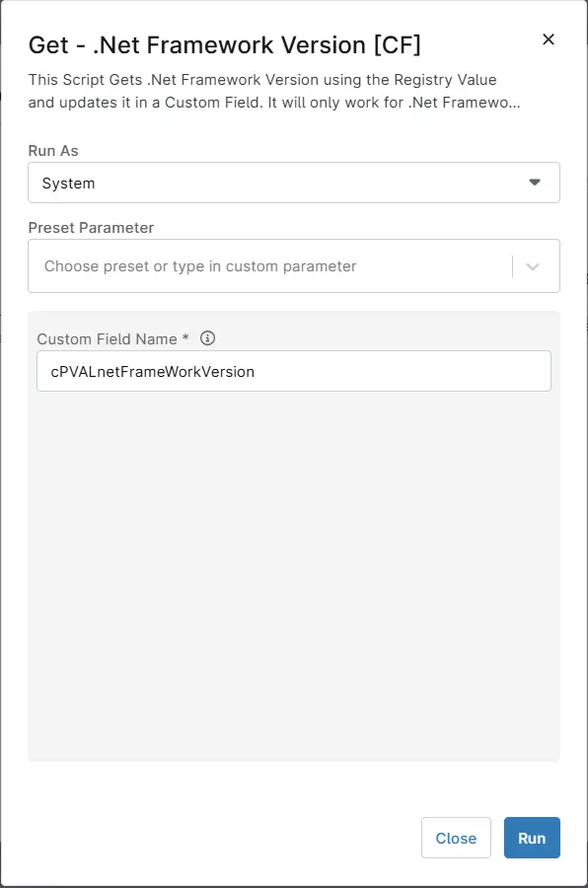Viewport: 588px width, 888px height.
Task: Click the 'Custom Field Name' label
Action: tap(108, 338)
